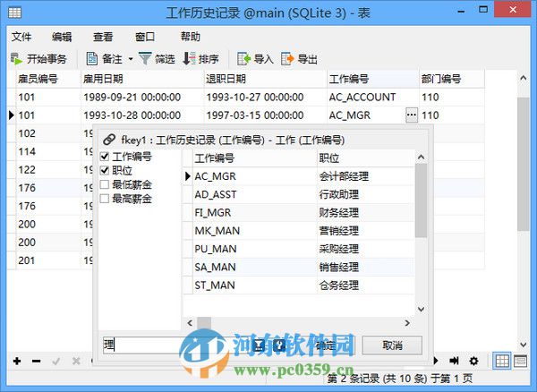The width and height of the screenshot is (537, 392).
Task: Click the Begin Transaction icon (开始事务)
Action: 16,59
